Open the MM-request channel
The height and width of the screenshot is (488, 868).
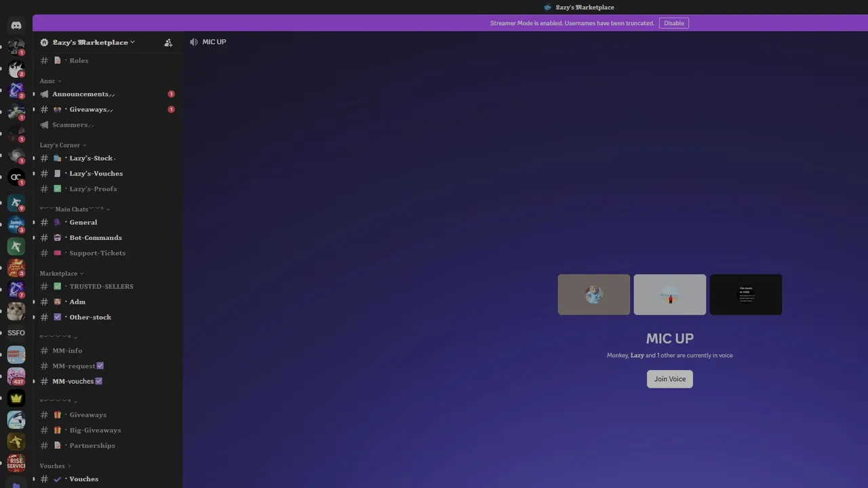(x=108, y=366)
